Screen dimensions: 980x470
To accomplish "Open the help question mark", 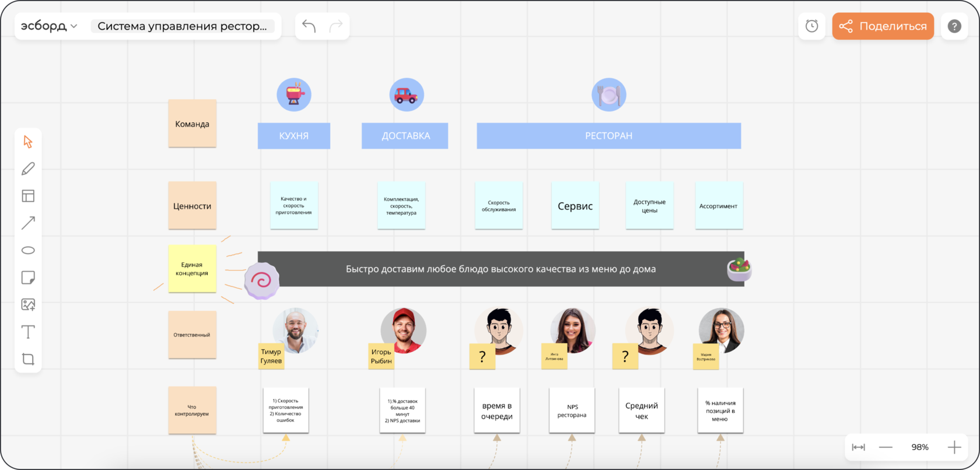I will pyautogui.click(x=954, y=26).
